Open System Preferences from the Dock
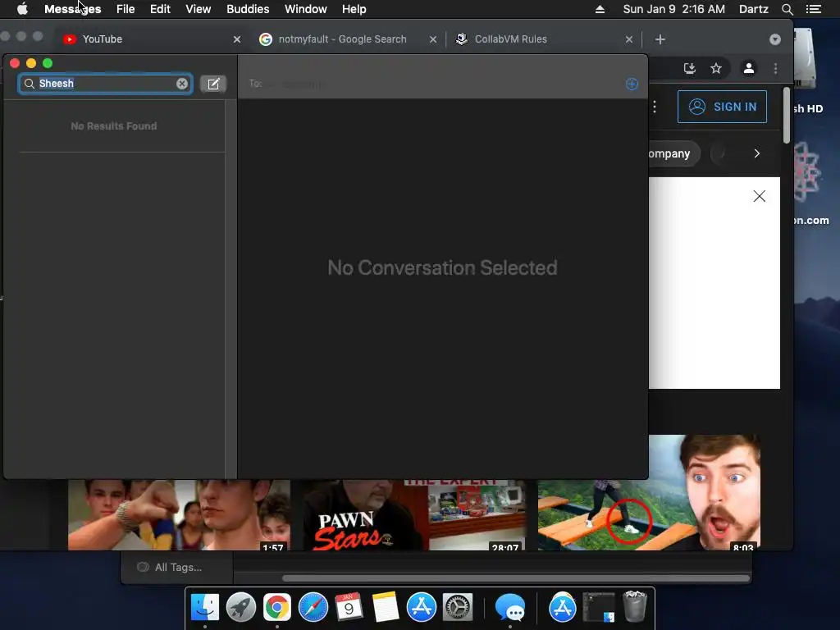Screen dimensions: 840x630 point(458,608)
